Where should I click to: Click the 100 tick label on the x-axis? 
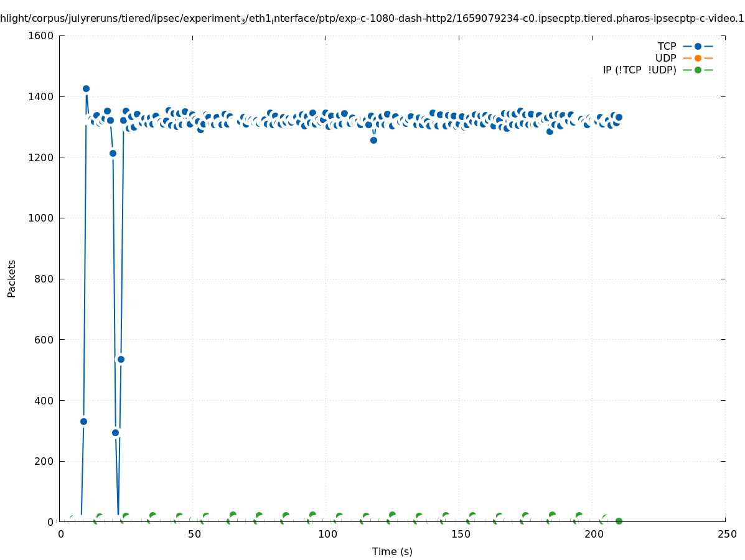click(327, 534)
